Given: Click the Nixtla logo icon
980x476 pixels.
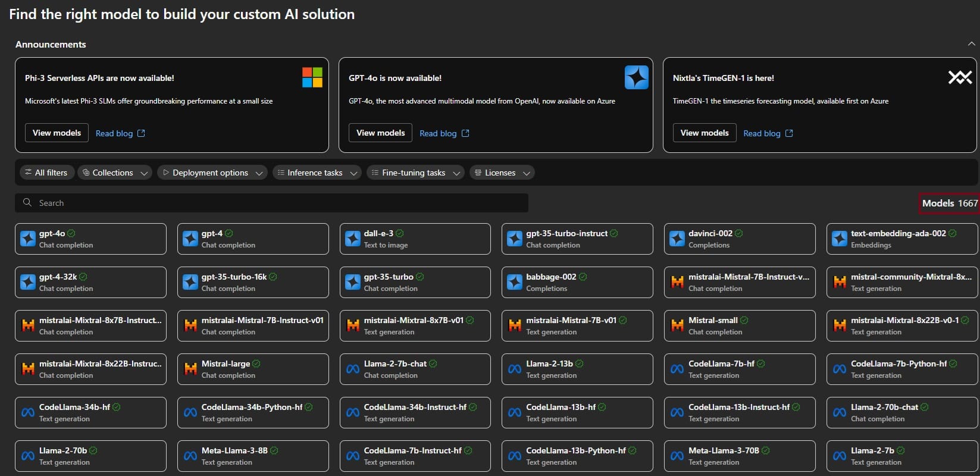Looking at the screenshot, I should pos(959,77).
